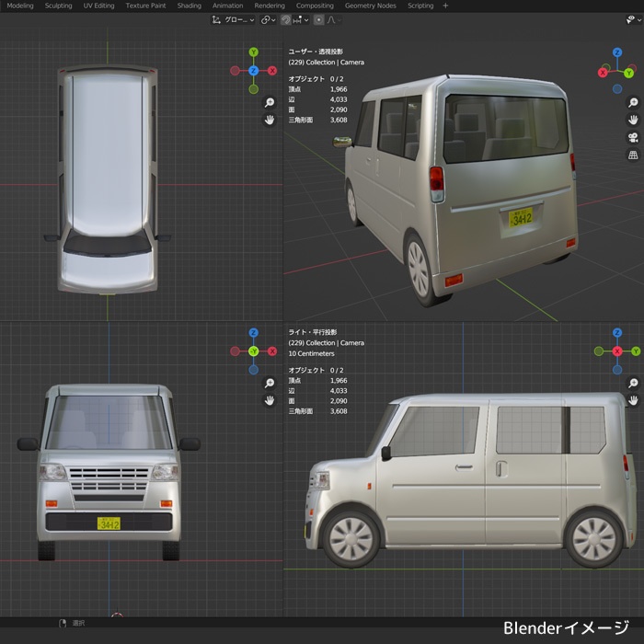The height and width of the screenshot is (644, 644).
Task: Open the pivot point dropdown
Action: 269,19
